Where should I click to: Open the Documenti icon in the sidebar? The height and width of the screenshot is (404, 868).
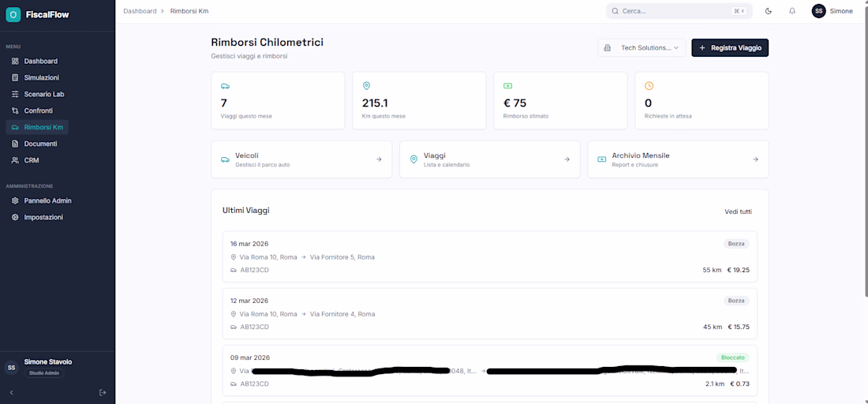tap(16, 144)
